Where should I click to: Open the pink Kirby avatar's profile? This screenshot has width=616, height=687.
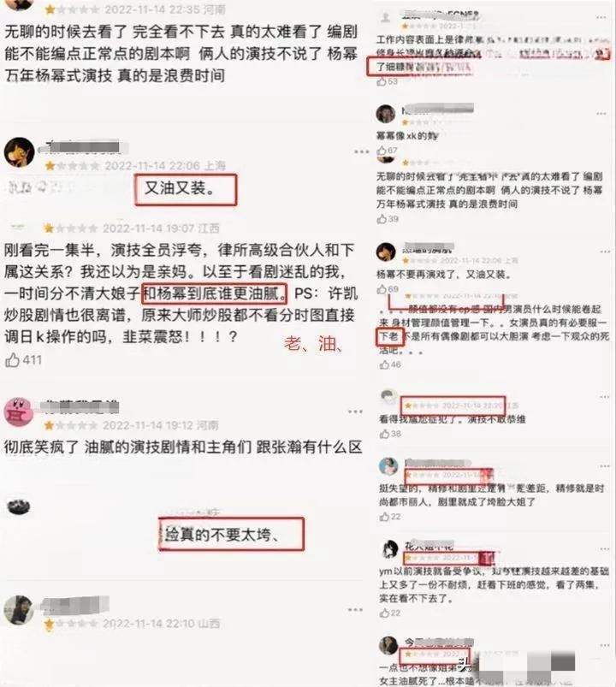(19, 412)
